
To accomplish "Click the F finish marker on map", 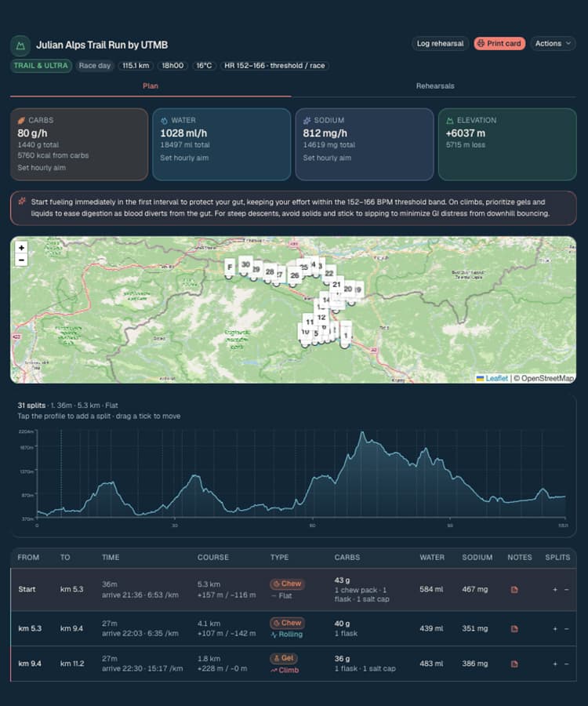I will click(230, 267).
